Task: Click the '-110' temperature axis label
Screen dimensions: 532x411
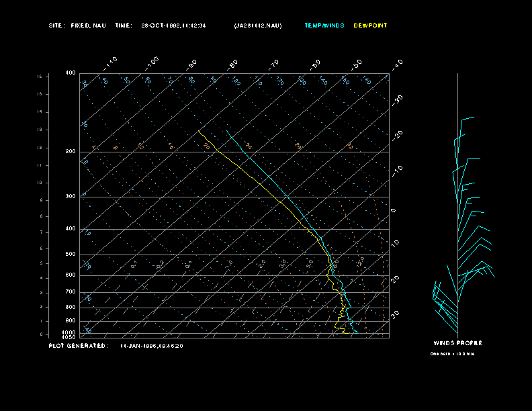Action: coord(110,64)
